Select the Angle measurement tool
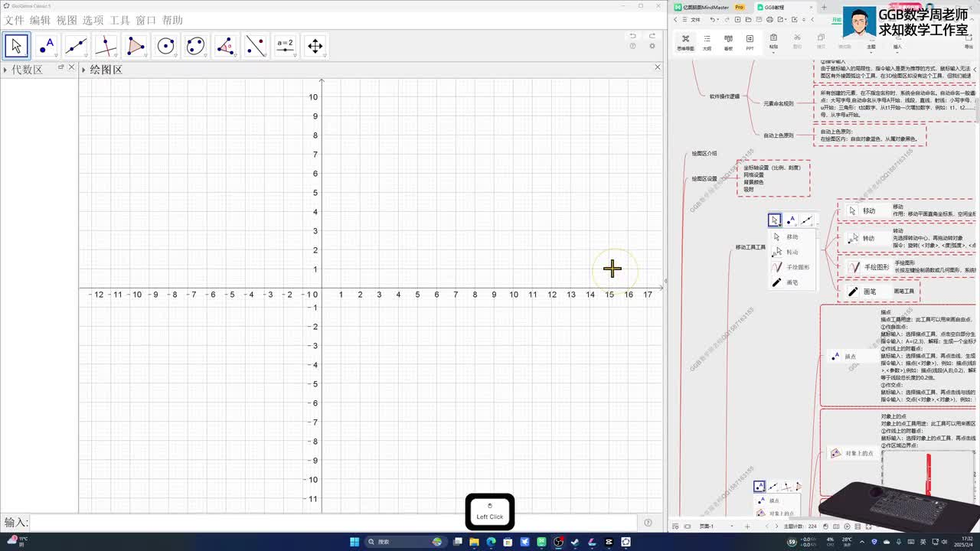This screenshot has height=551, width=980. coord(225,46)
